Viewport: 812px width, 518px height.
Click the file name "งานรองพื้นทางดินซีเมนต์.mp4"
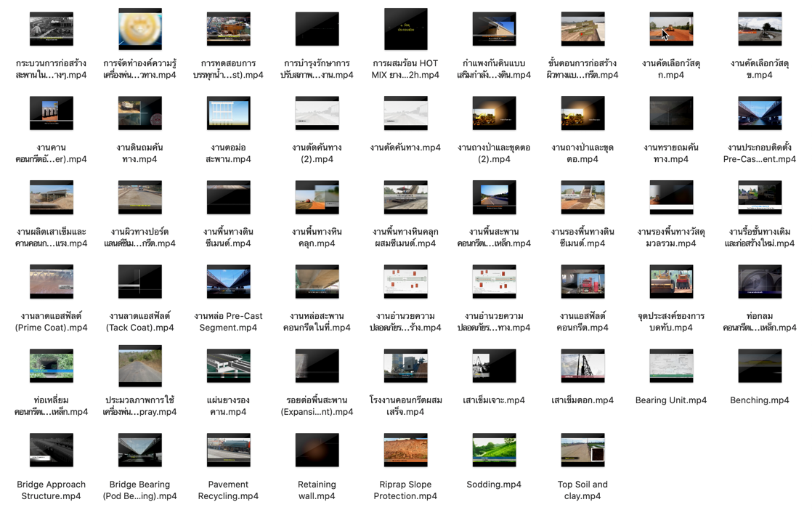coord(582,238)
